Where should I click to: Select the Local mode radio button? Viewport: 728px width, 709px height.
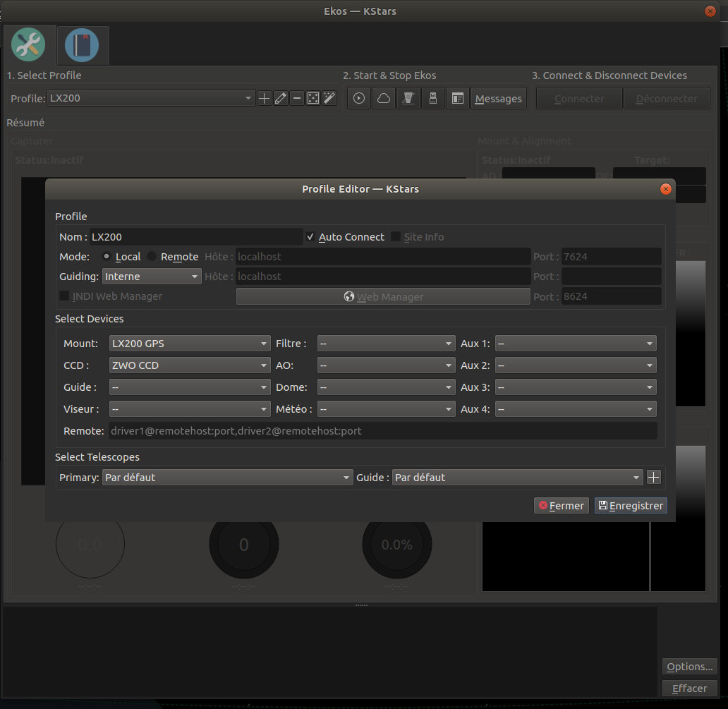coord(107,256)
